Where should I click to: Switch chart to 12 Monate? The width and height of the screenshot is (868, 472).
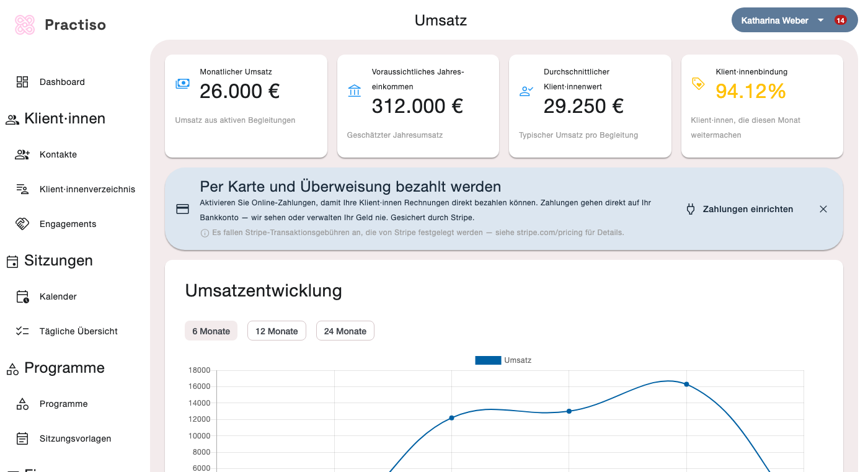[x=277, y=331]
